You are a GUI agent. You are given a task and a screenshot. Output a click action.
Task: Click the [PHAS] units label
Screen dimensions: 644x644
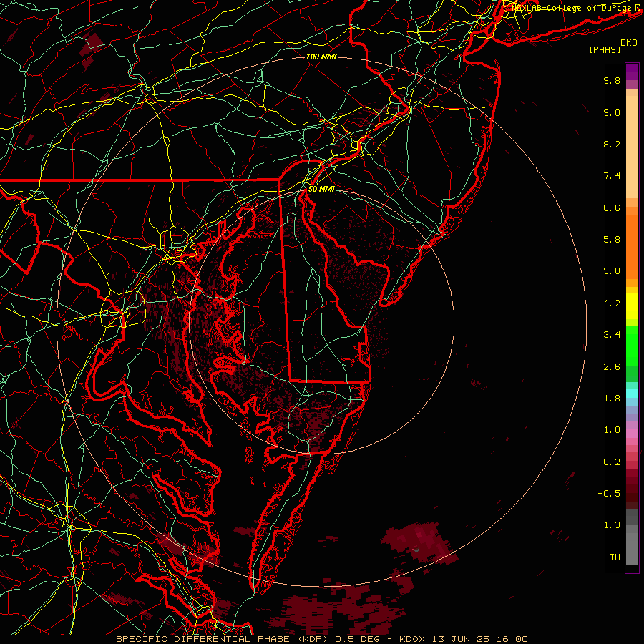pyautogui.click(x=605, y=50)
